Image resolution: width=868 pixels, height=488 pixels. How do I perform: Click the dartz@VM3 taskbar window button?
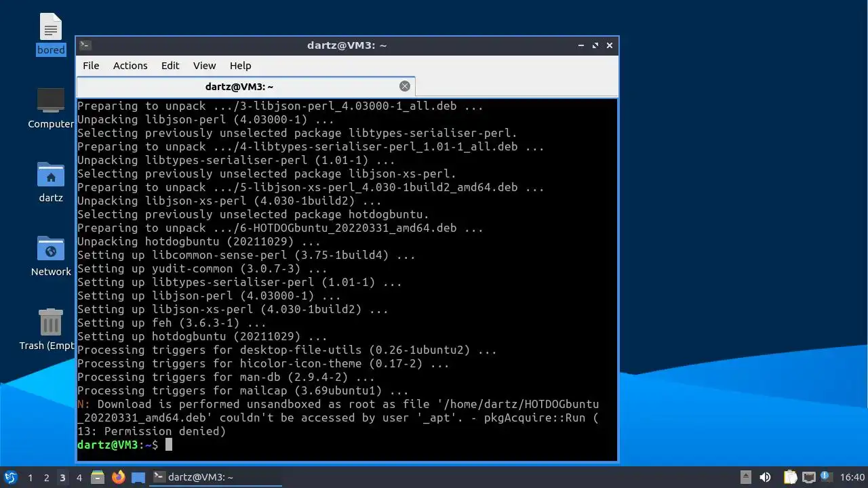pyautogui.click(x=216, y=477)
